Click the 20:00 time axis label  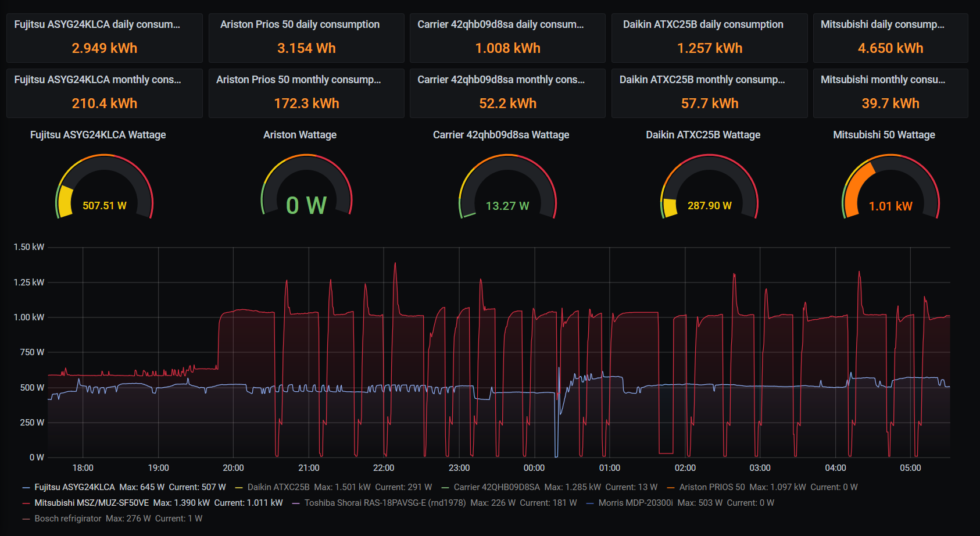[233, 468]
